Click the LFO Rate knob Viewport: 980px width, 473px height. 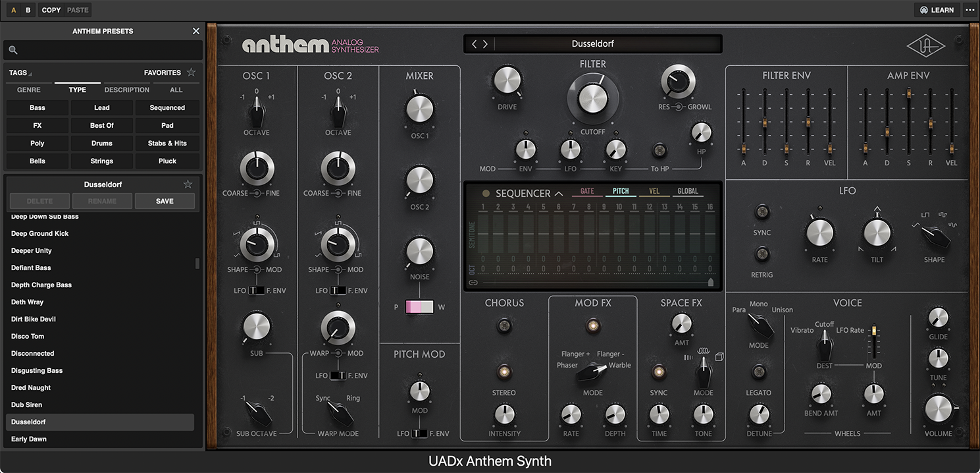819,233
